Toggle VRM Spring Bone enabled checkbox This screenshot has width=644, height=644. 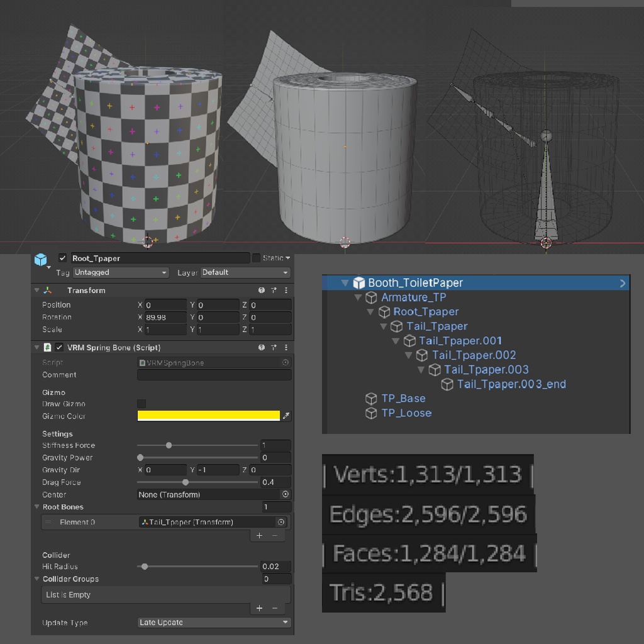point(59,347)
